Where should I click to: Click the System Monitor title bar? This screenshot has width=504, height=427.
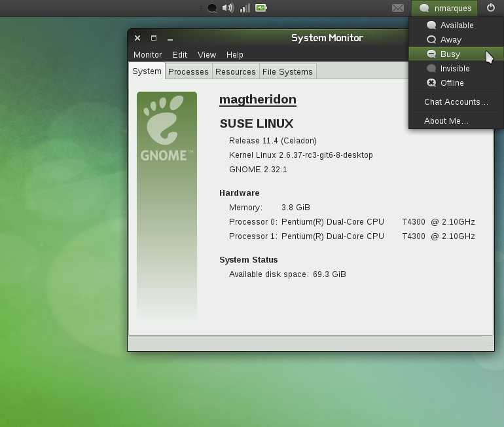tap(327, 38)
